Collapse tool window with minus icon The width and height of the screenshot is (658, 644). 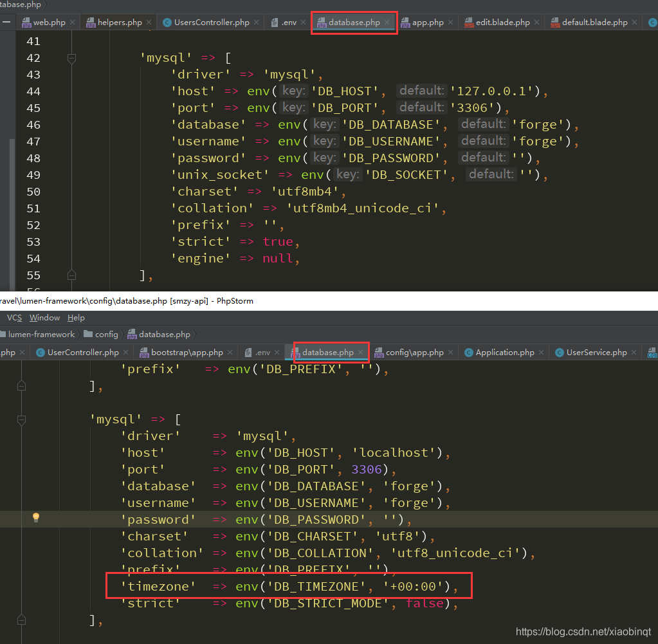tap(6, 22)
